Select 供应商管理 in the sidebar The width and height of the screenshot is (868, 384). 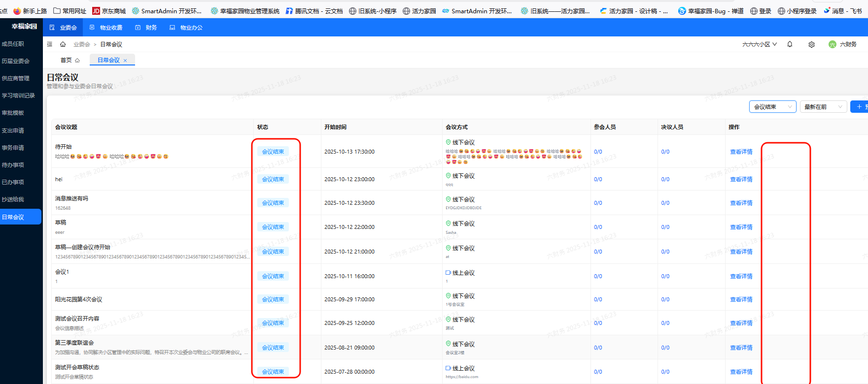(x=16, y=78)
